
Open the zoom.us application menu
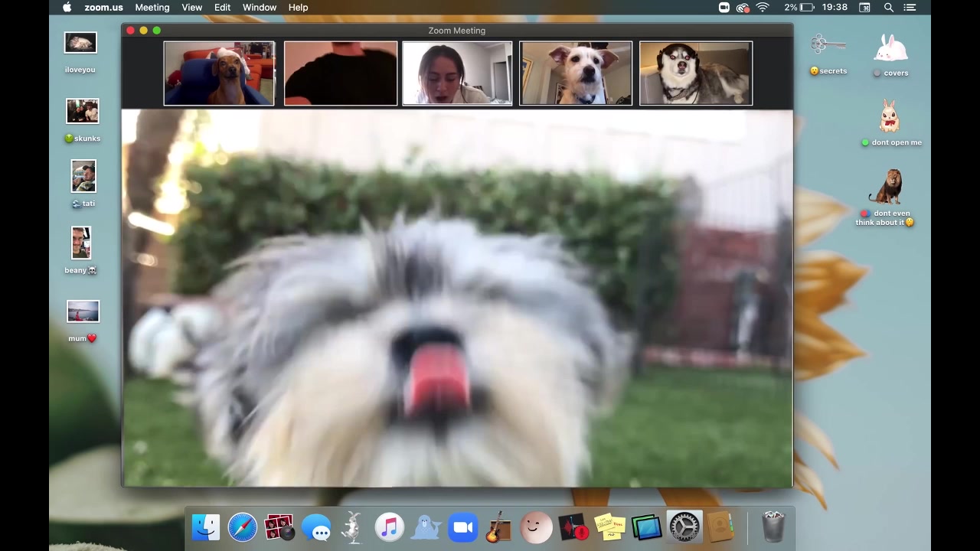coord(103,8)
